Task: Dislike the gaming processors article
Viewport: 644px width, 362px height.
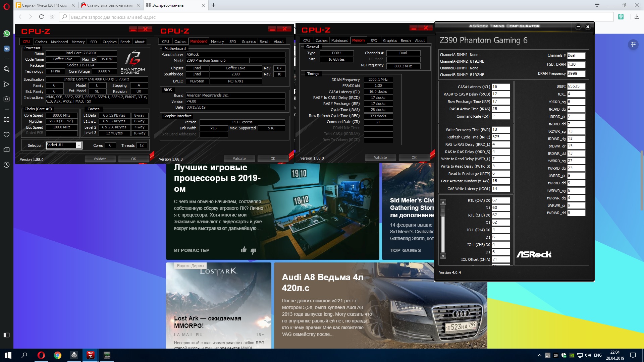Action: [254, 250]
